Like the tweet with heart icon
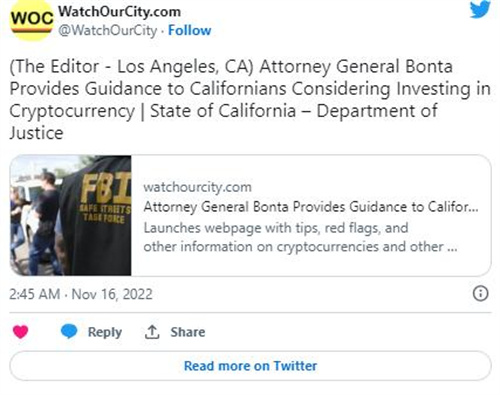Viewport: 500px width, 395px height. (21, 332)
